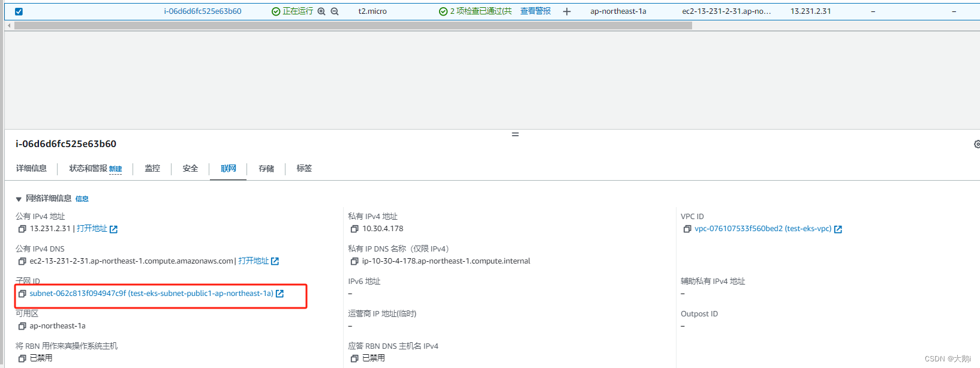This screenshot has height=368, width=980.
Task: Copy the subnet ID icon
Action: [x=22, y=294]
